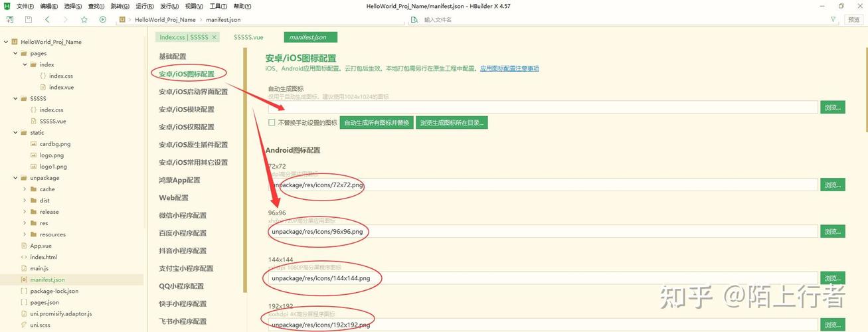Collapse the pages index subfolder
The image size is (868, 332).
25,64
